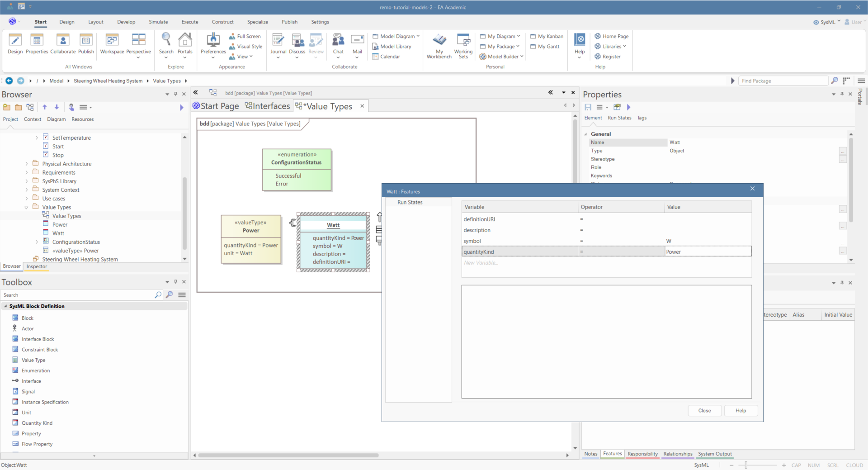Click the zoom slider handle in status bar

[x=746, y=465]
